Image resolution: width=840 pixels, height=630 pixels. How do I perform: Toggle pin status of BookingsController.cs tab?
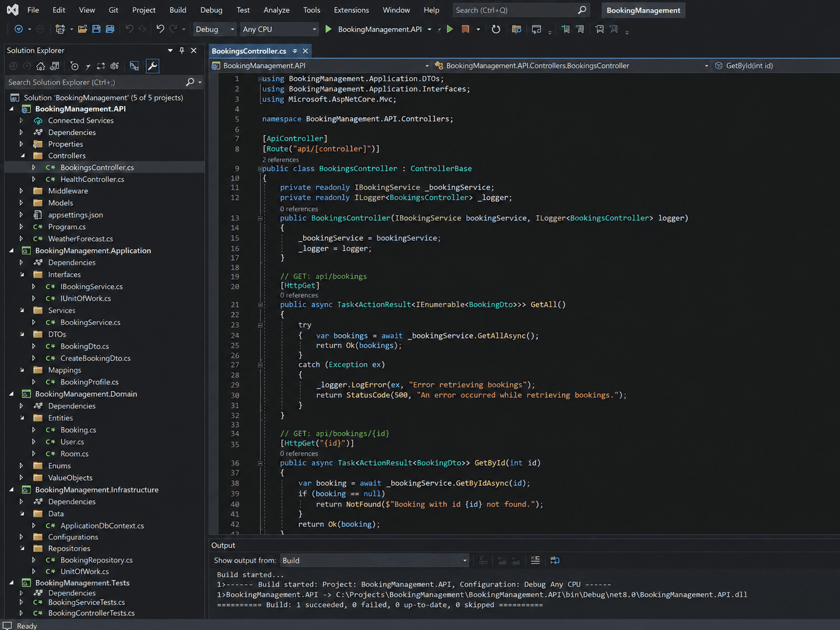[x=295, y=51]
